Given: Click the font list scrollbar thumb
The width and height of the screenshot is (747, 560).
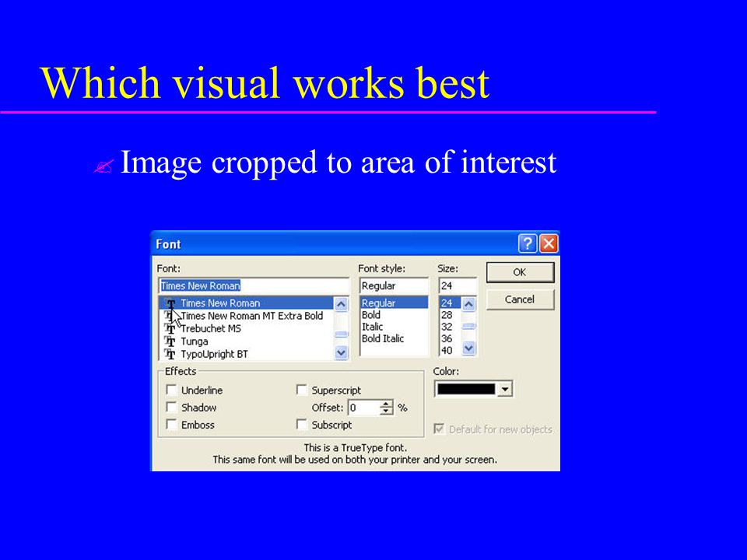Looking at the screenshot, I should coord(341,334).
